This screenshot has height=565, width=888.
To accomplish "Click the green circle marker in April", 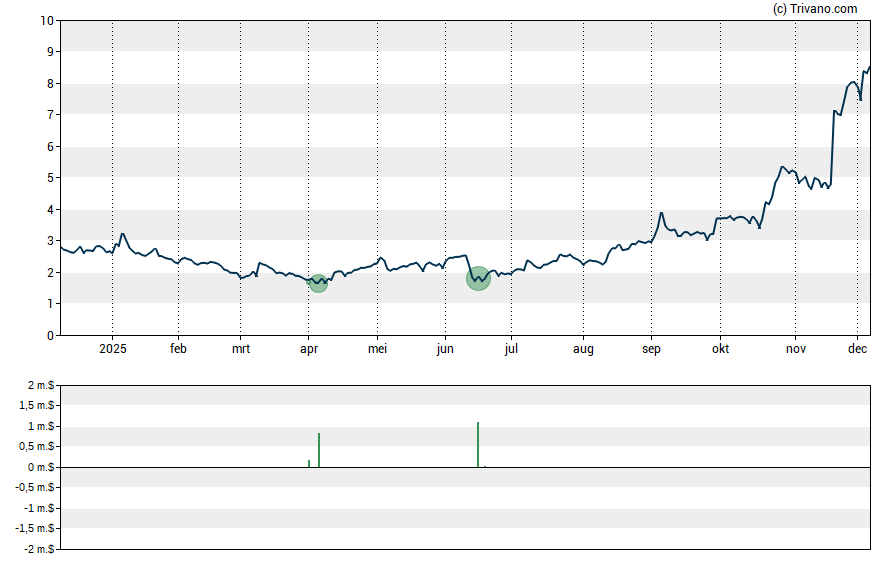I will click(318, 283).
